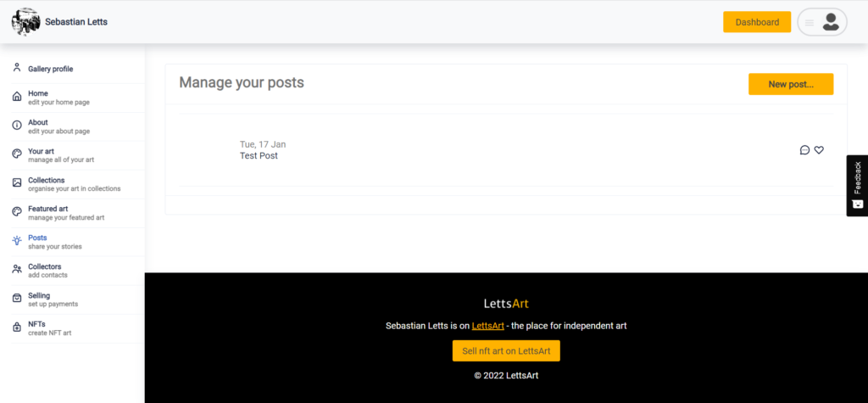Open the hamburger user menu
The height and width of the screenshot is (403, 868).
[x=810, y=23]
